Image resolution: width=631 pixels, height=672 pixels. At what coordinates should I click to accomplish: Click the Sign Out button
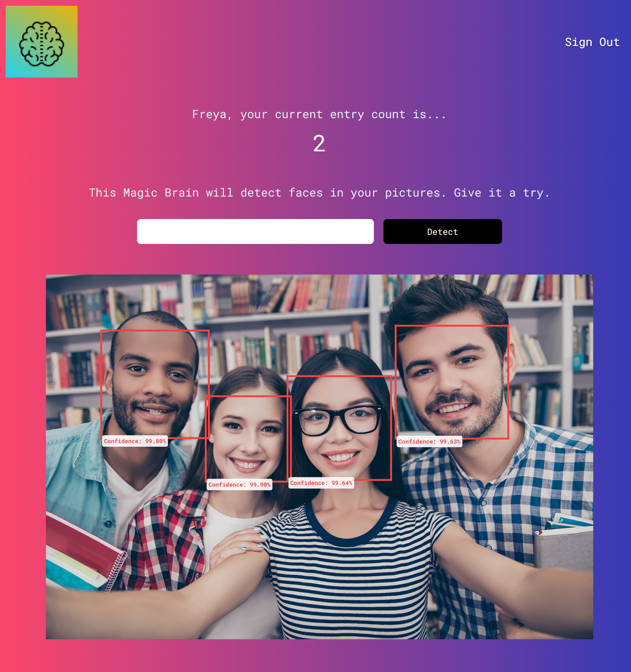[592, 42]
